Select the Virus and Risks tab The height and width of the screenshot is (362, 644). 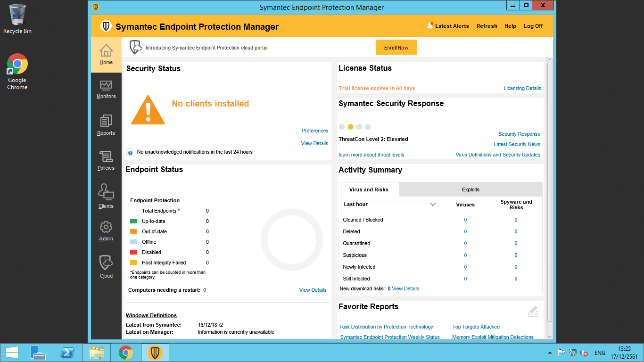[369, 189]
